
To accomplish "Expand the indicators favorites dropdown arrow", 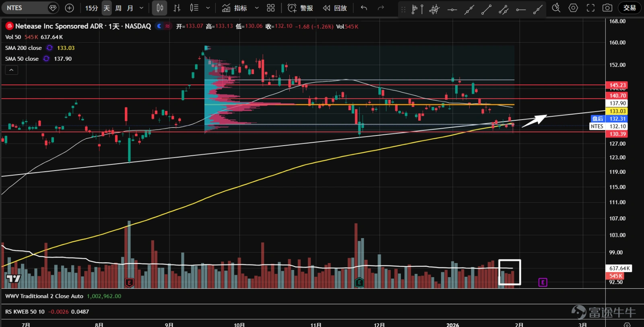I will point(257,8).
